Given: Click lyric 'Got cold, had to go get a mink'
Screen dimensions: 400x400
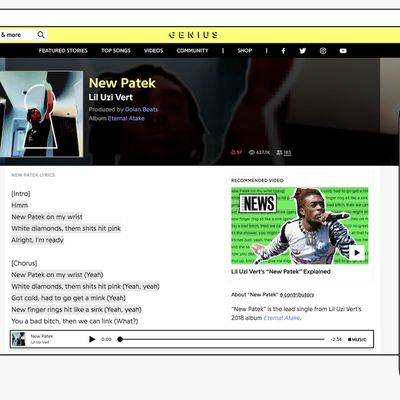Looking at the screenshot, I should pyautogui.click(x=69, y=298).
